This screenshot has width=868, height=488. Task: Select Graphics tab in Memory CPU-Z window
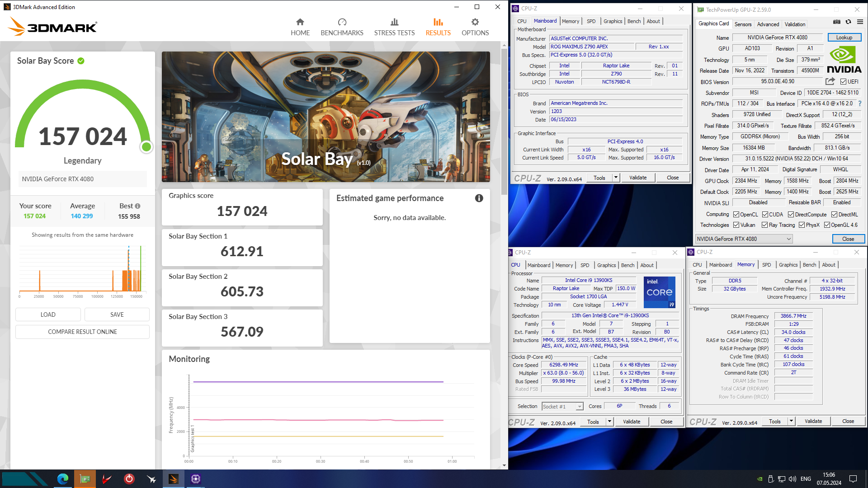click(x=788, y=265)
